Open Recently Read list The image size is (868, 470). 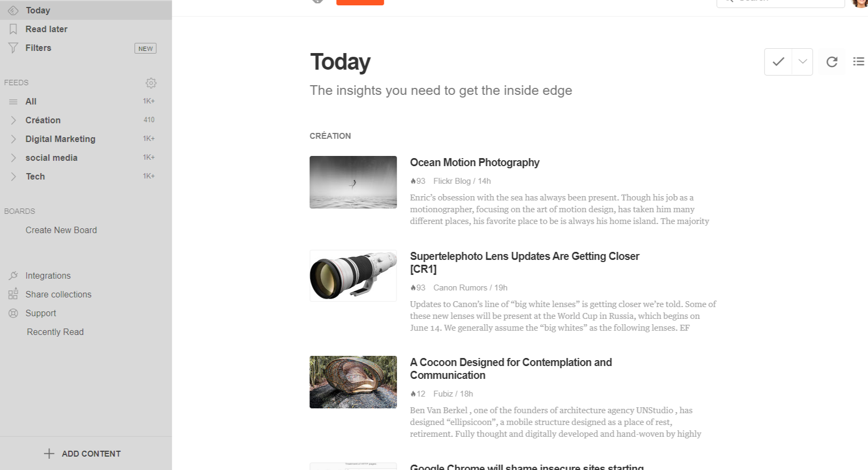(55, 332)
